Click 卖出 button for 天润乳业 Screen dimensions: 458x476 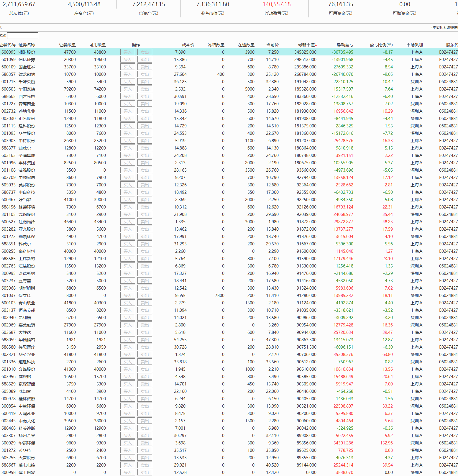(x=145, y=413)
